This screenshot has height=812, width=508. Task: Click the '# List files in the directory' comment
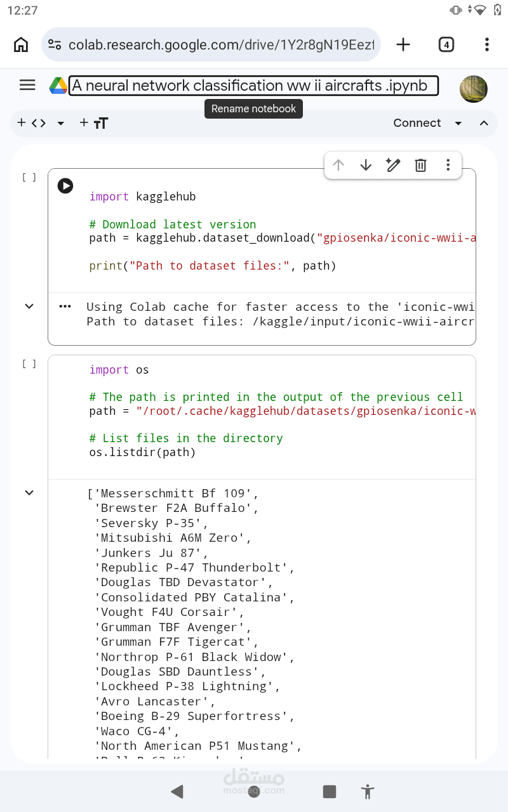pyautogui.click(x=186, y=438)
